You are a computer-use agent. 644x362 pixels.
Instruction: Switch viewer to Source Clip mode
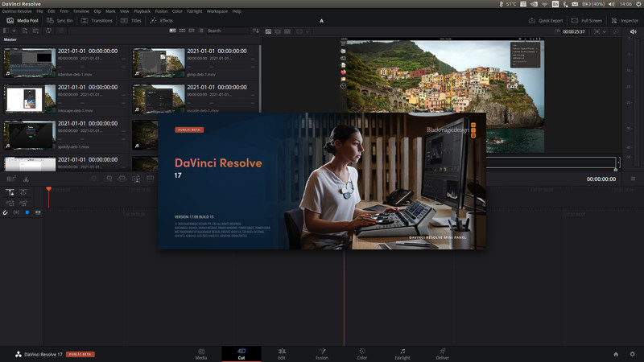pos(268,31)
